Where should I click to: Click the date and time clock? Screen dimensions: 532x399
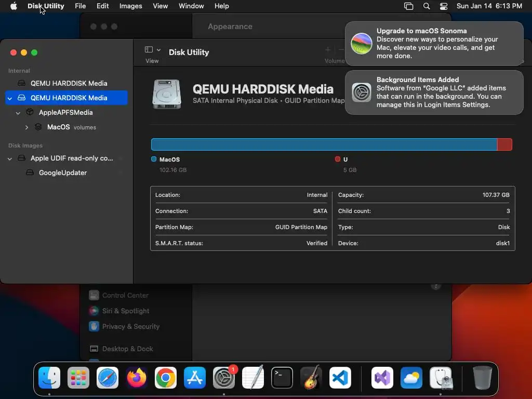489,6
